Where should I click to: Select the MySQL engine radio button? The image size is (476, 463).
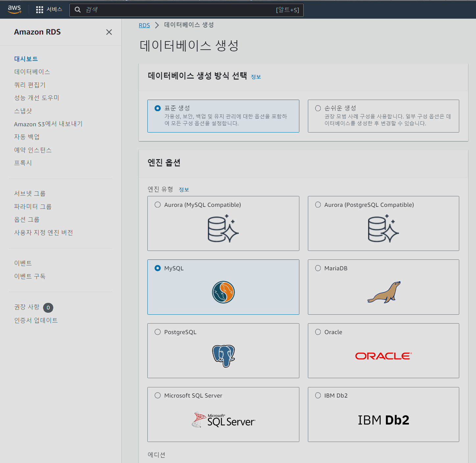click(158, 268)
